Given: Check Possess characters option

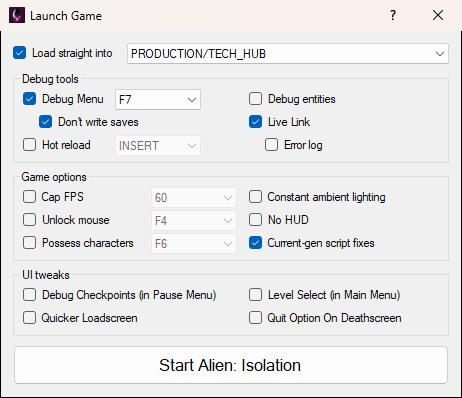Looking at the screenshot, I should point(29,243).
